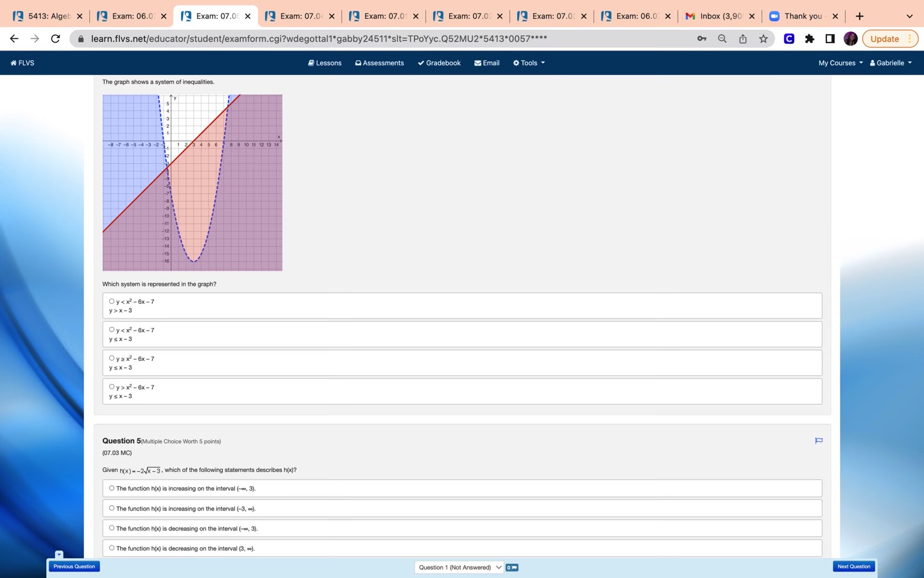The width and height of the screenshot is (924, 578).
Task: Choose 'increasing on the interval (−3, ∞)'
Action: coord(112,508)
